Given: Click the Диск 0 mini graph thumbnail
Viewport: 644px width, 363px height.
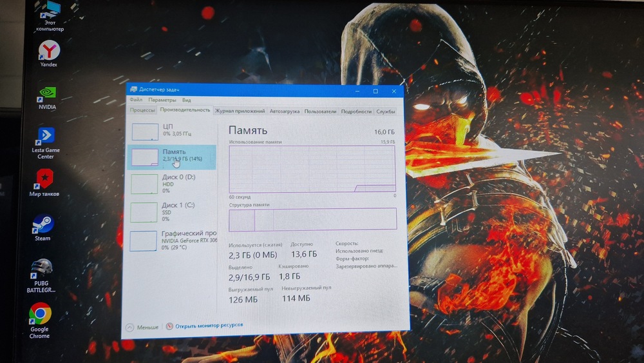Looking at the screenshot, I should coord(144,184).
